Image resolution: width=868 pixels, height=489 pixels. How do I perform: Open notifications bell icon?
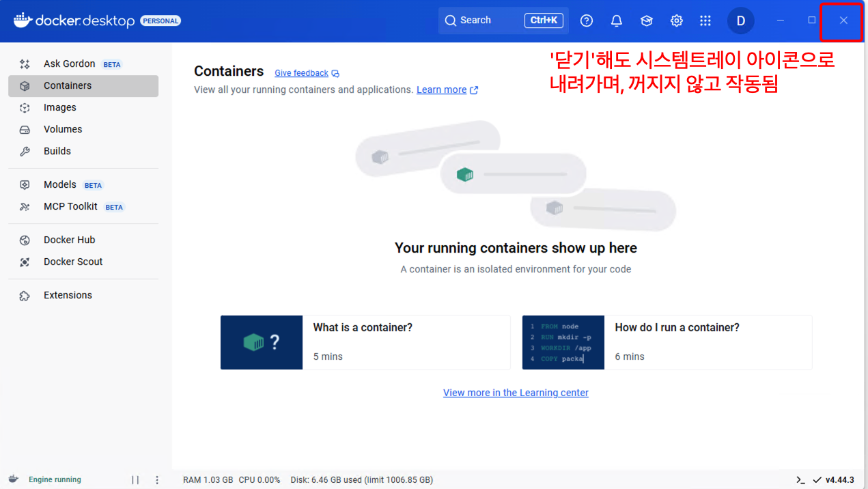pyautogui.click(x=617, y=20)
